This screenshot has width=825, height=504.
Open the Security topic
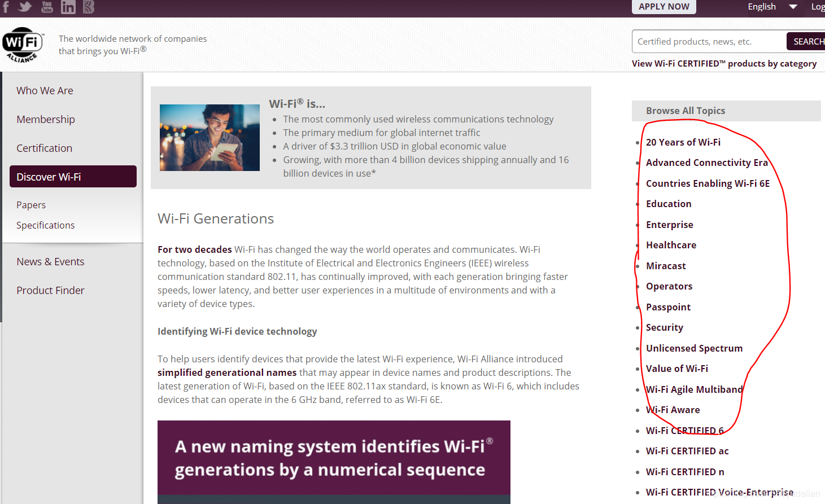tap(665, 327)
